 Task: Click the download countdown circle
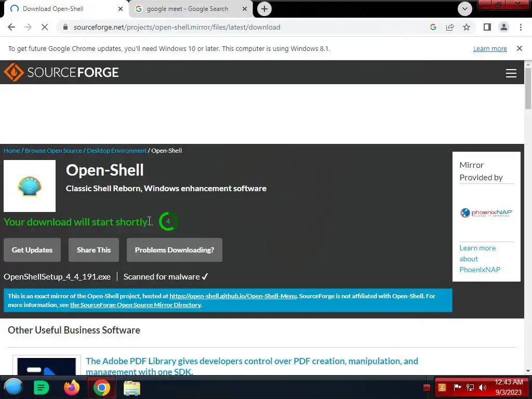168,221
